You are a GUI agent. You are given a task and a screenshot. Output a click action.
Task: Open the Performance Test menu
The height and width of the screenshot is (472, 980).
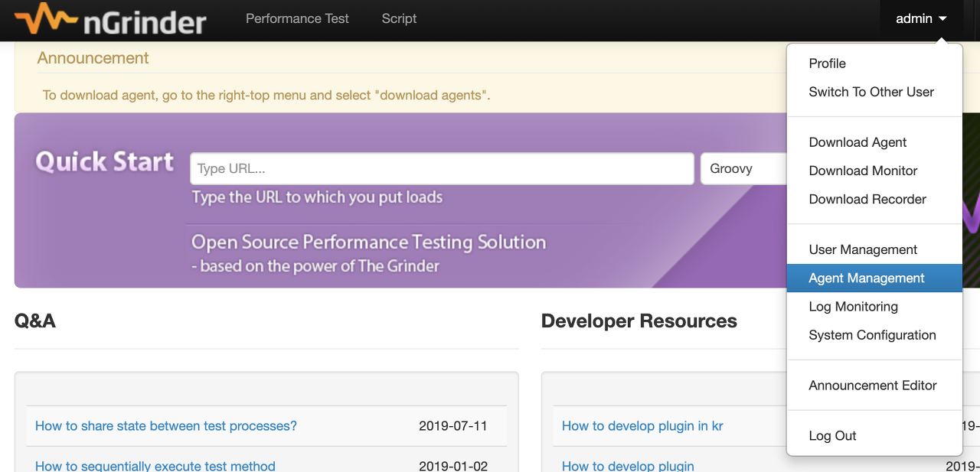pyautogui.click(x=297, y=18)
